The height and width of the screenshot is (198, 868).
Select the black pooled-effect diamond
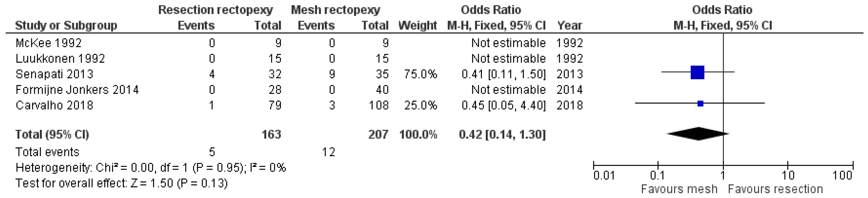pyautogui.click(x=698, y=134)
